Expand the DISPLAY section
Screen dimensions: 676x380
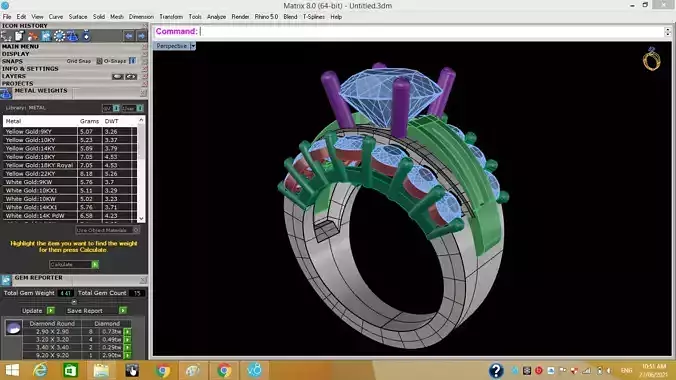tap(16, 54)
